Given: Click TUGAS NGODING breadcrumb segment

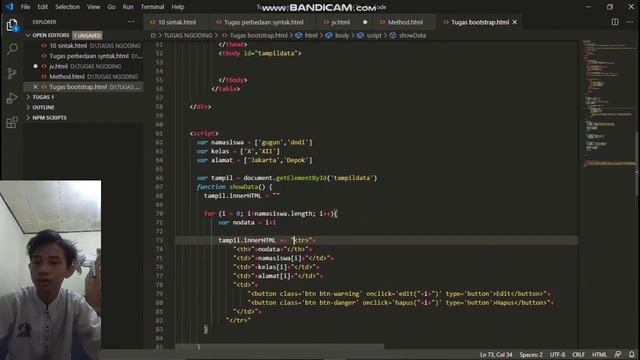Looking at the screenshot, I should point(188,36).
